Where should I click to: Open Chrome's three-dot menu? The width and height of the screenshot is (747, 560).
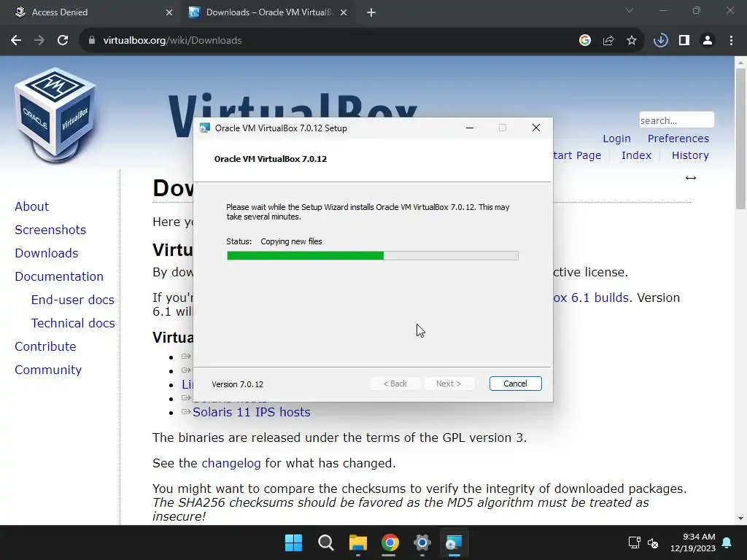731,41
